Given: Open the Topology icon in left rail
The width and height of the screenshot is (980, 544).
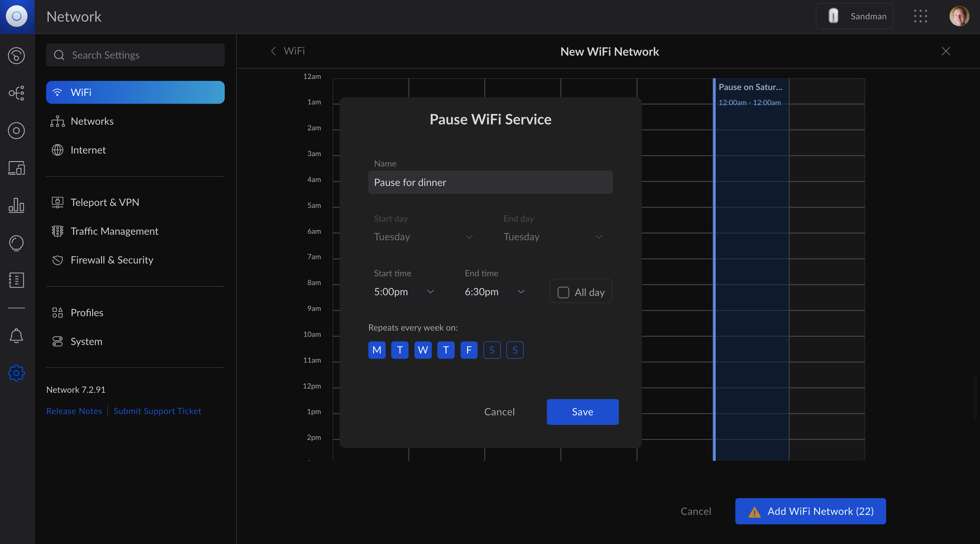Looking at the screenshot, I should pos(16,93).
